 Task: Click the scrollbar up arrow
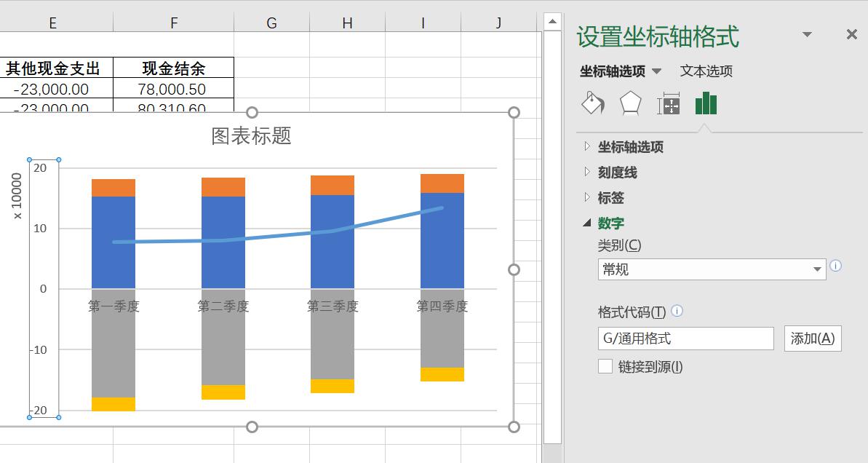pyautogui.click(x=552, y=22)
